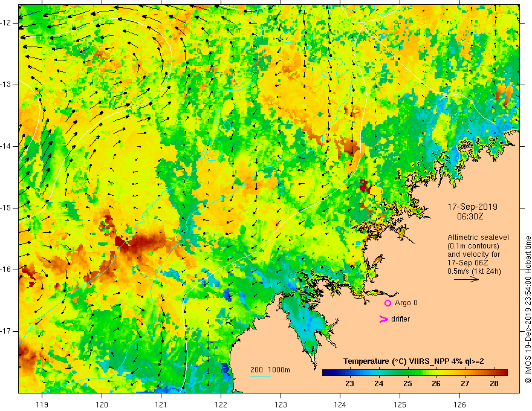The image size is (532, 411).
Task: Click the '28' colorbar tick label
Action: (494, 384)
